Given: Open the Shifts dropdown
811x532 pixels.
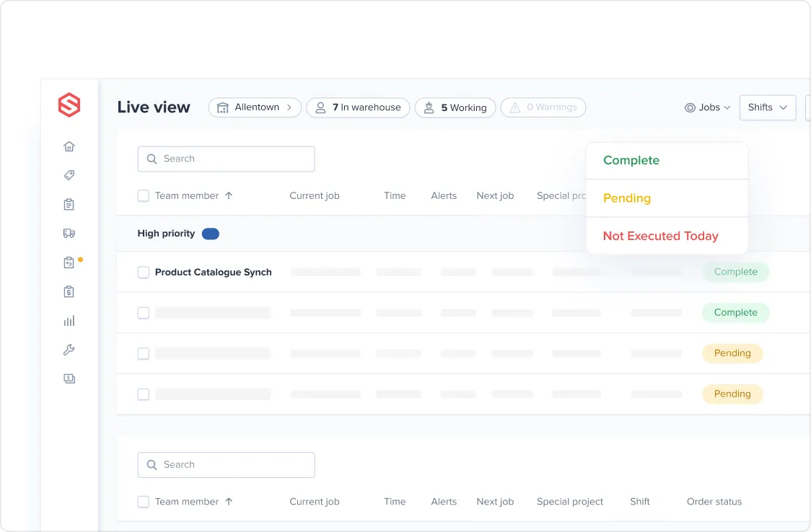Looking at the screenshot, I should tap(767, 107).
